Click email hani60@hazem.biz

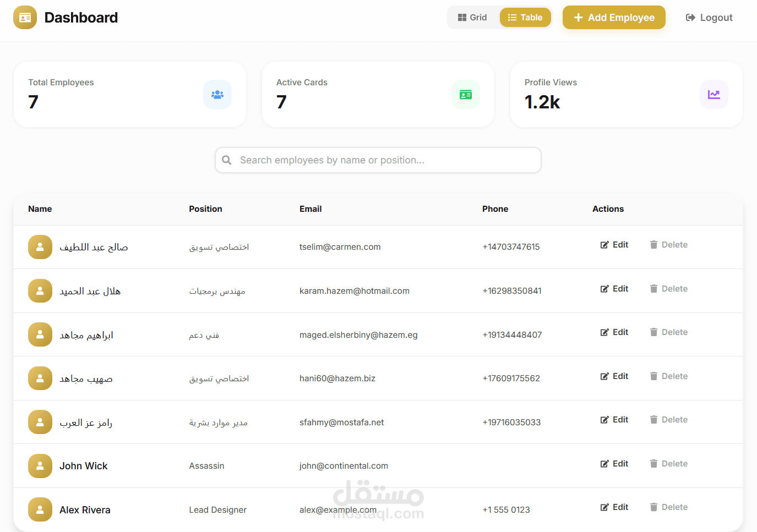coord(337,379)
